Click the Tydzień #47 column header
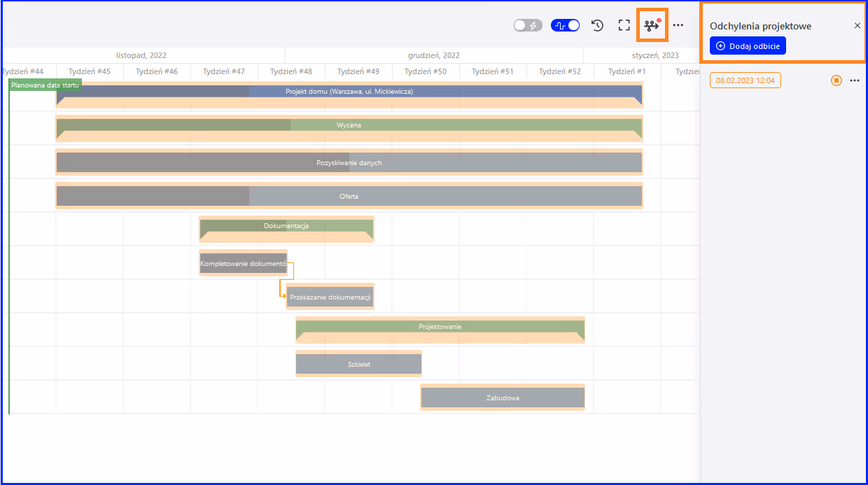This screenshot has width=868, height=485. pos(224,71)
